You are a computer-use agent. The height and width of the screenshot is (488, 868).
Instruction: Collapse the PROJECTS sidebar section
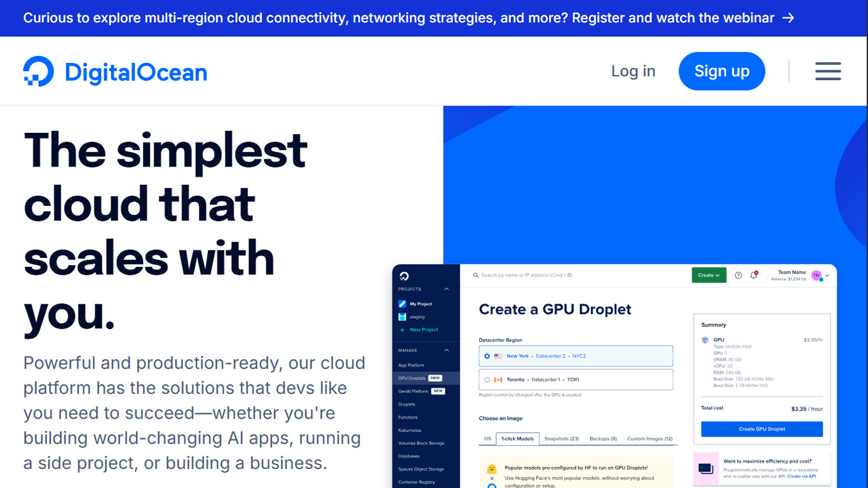pyautogui.click(x=447, y=289)
